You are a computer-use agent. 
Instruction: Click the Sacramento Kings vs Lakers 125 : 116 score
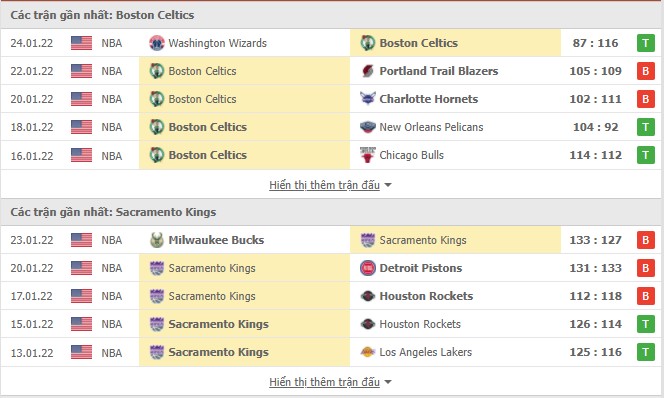(595, 352)
